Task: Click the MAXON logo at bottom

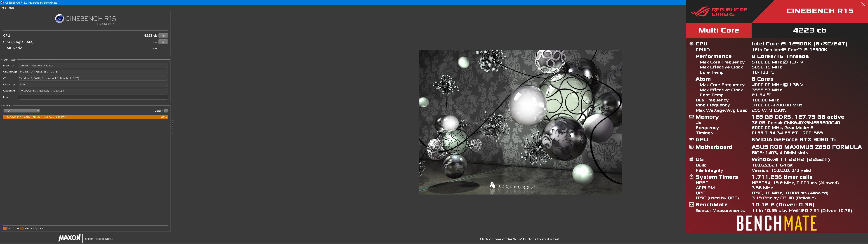Action: [70, 238]
